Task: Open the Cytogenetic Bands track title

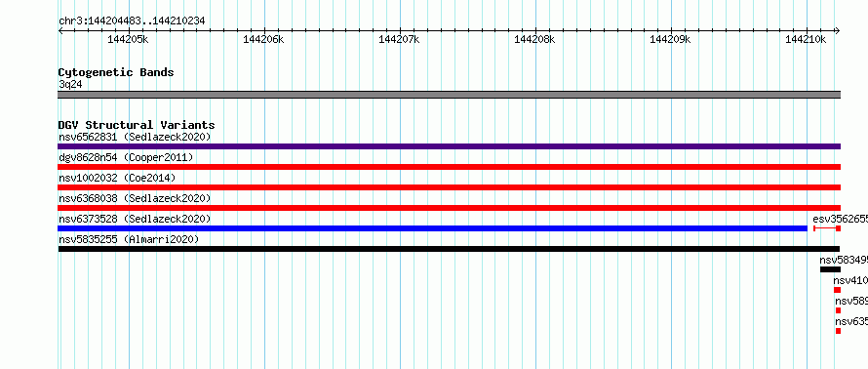Action: tap(116, 72)
